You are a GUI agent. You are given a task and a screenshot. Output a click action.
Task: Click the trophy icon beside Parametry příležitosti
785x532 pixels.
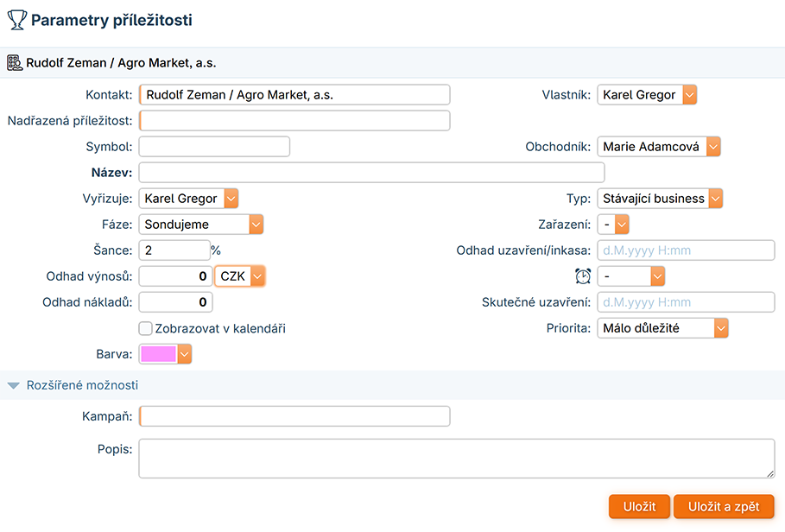coord(16,20)
